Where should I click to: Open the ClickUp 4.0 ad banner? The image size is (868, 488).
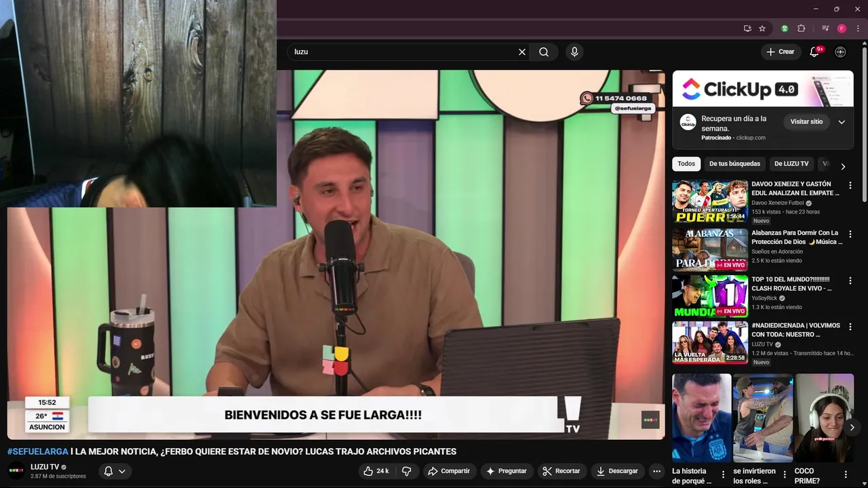point(763,89)
